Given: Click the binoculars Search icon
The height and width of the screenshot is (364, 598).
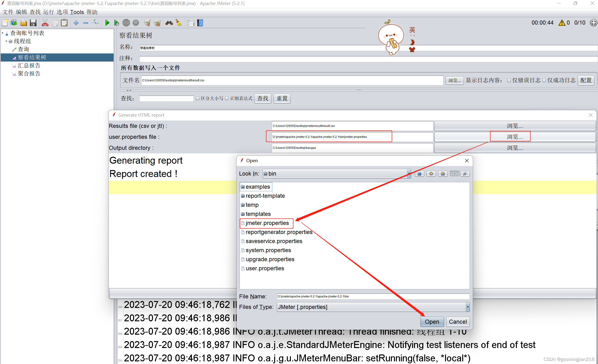Looking at the screenshot, I should tap(169, 23).
